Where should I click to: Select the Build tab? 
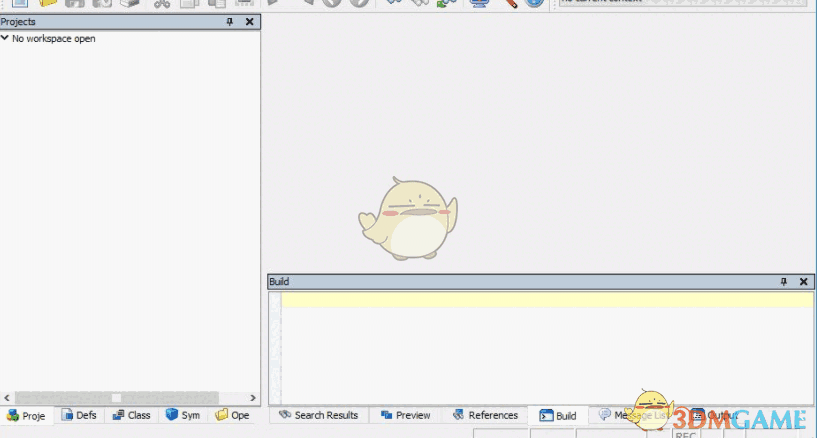pos(558,416)
